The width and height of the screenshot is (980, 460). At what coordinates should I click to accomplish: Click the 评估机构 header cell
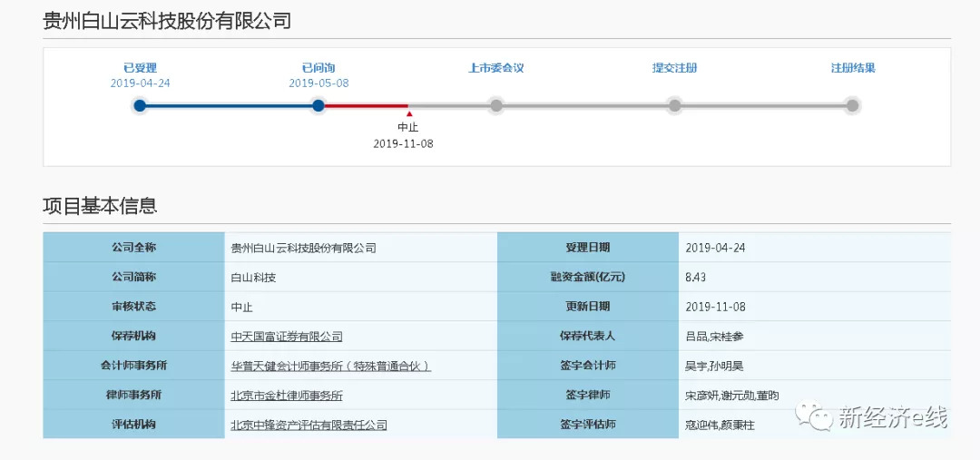[133, 424]
